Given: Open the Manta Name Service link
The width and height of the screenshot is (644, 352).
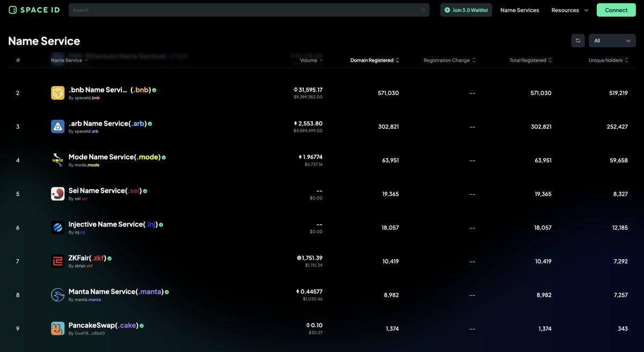Looking at the screenshot, I should 116,291.
